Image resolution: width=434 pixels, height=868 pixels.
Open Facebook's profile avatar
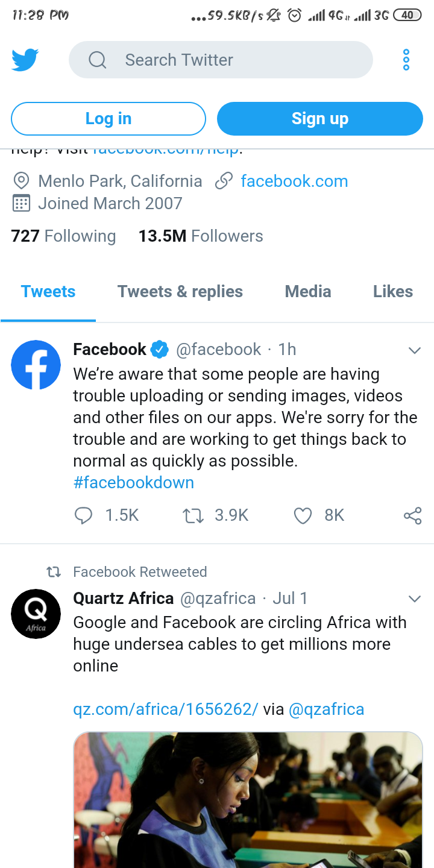coord(36,365)
